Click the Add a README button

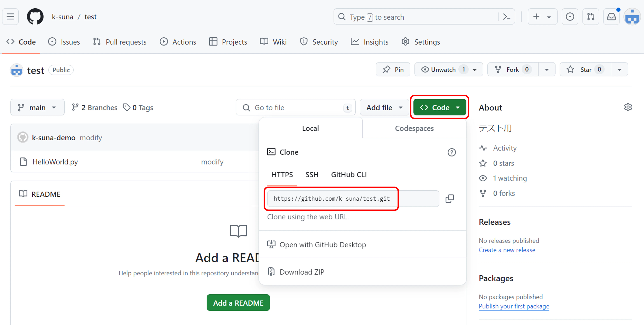pos(238,302)
